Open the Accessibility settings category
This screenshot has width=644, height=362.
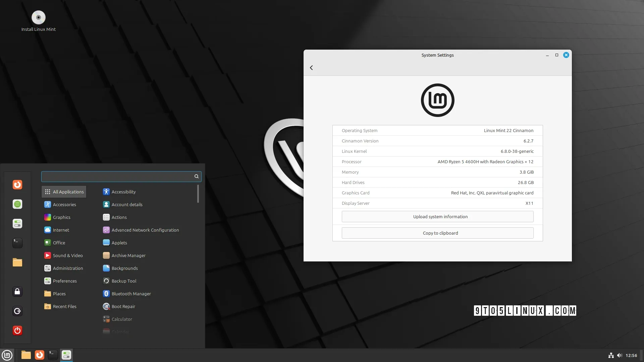tap(123, 191)
